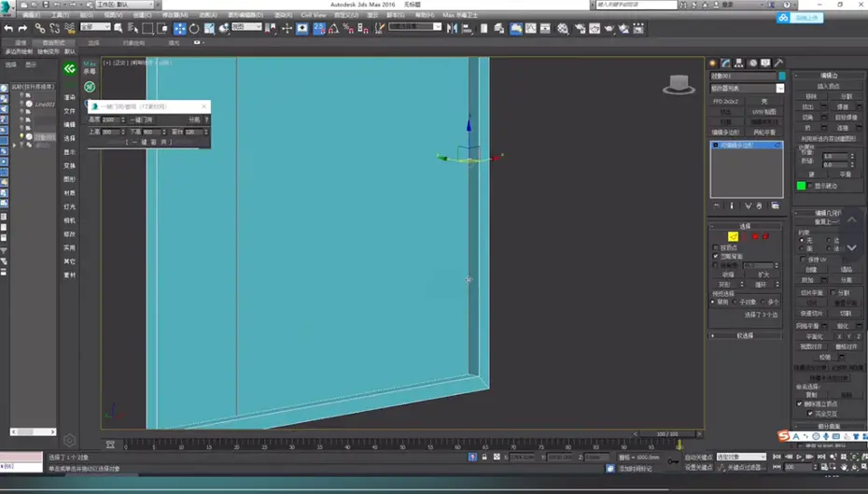The width and height of the screenshot is (868, 494).
Task: Select the Bind to Space Warp tool
Action: [x=70, y=28]
